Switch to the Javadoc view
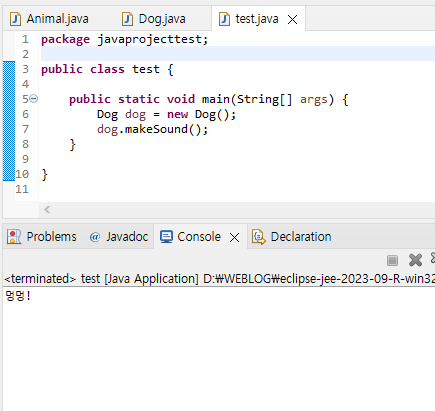This screenshot has height=411, width=435. tap(119, 237)
